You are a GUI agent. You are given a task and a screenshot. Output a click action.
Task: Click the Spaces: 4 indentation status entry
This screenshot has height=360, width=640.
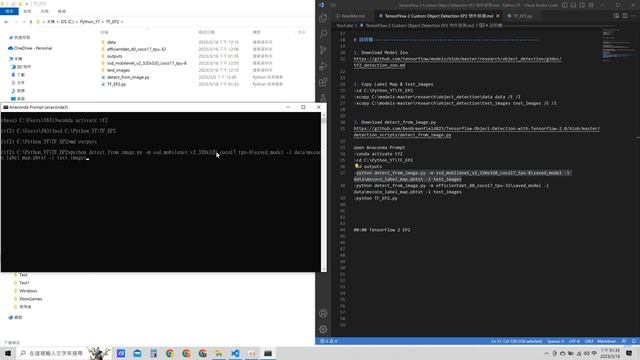[555, 341]
